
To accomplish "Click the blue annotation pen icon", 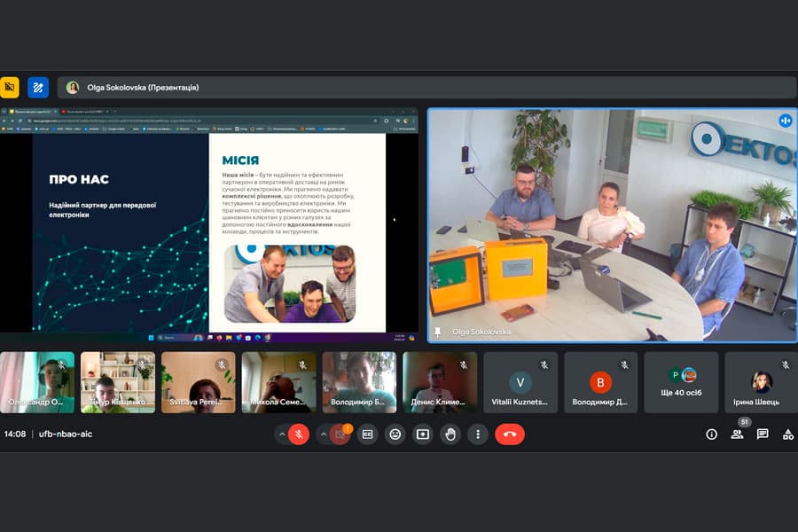I will point(37,88).
